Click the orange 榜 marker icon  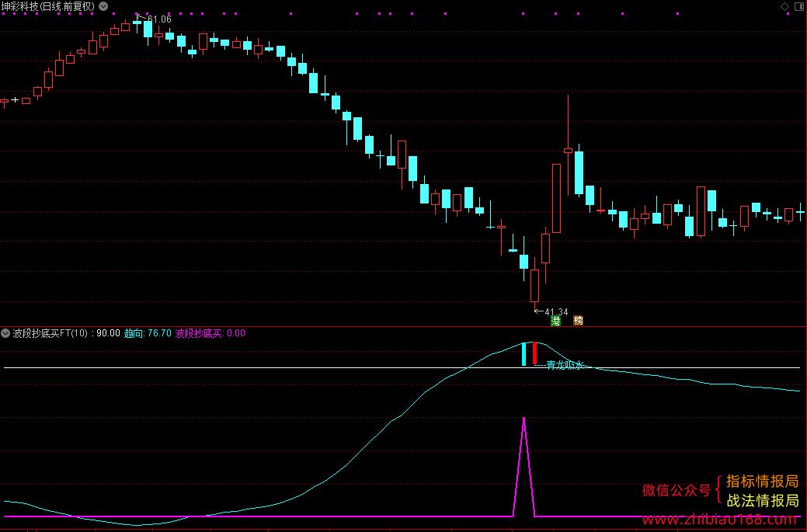[578, 321]
